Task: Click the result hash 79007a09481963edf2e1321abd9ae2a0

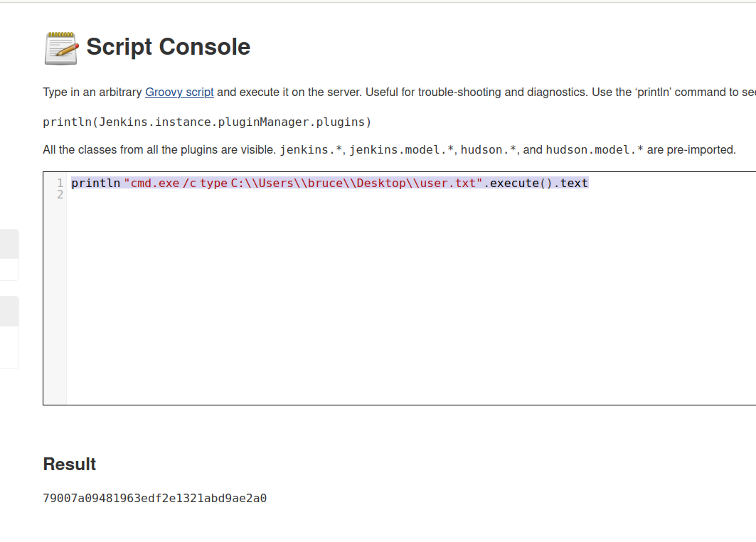Action: [155, 498]
